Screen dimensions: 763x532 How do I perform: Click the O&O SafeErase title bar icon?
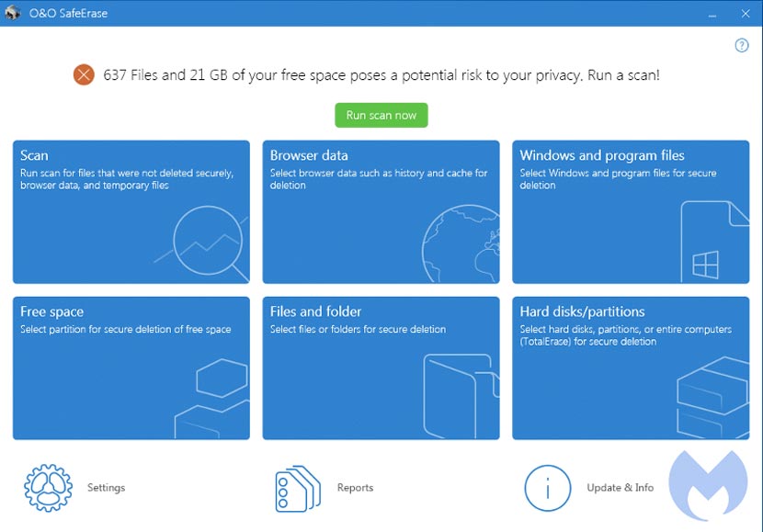[13, 13]
